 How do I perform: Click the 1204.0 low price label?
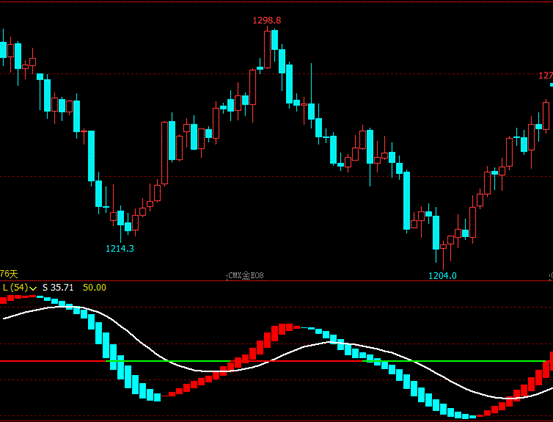click(x=443, y=275)
